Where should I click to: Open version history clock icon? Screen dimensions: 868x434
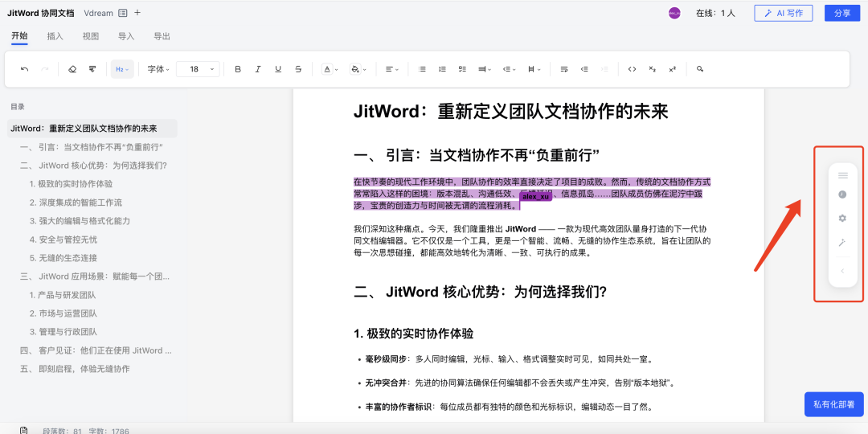[x=842, y=194]
